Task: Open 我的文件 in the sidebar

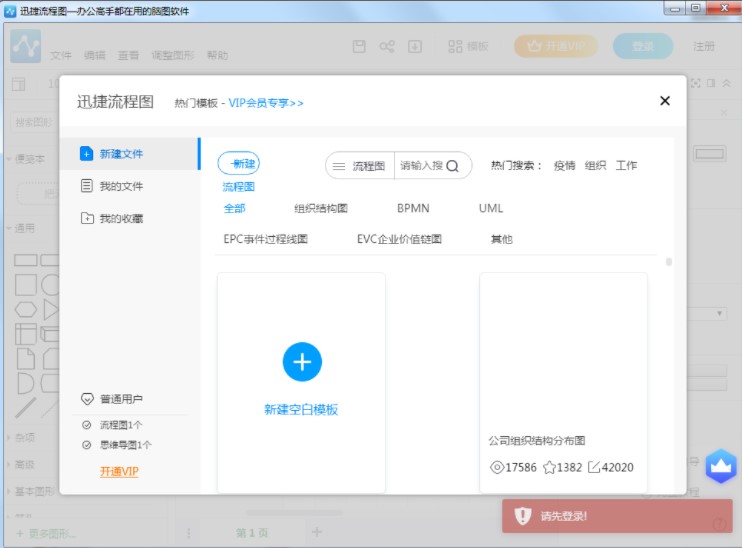Action: click(120, 186)
